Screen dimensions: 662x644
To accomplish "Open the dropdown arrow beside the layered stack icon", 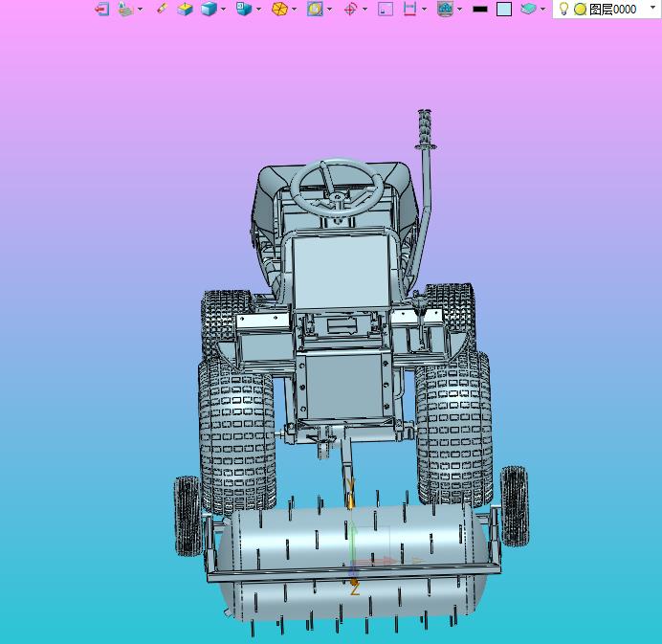I will [141, 10].
